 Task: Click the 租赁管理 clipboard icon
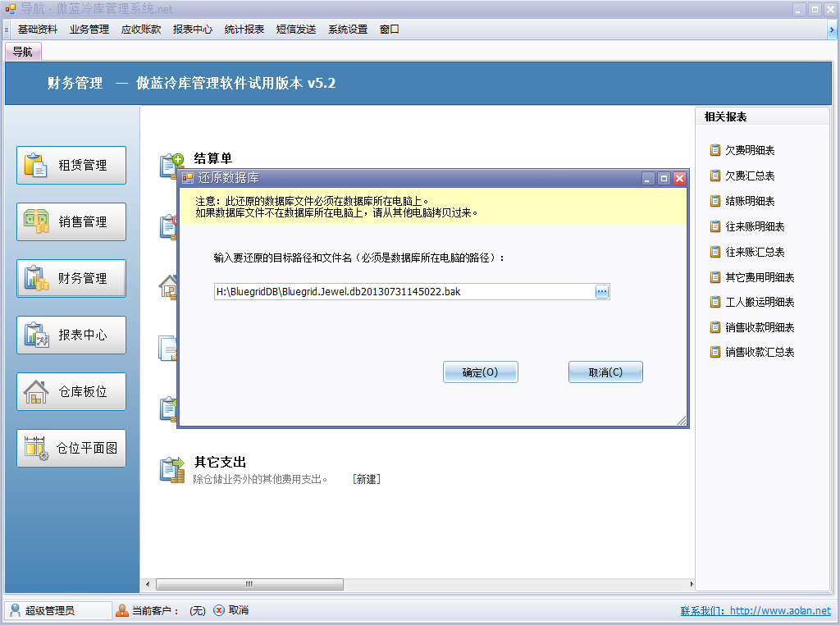tap(35, 165)
